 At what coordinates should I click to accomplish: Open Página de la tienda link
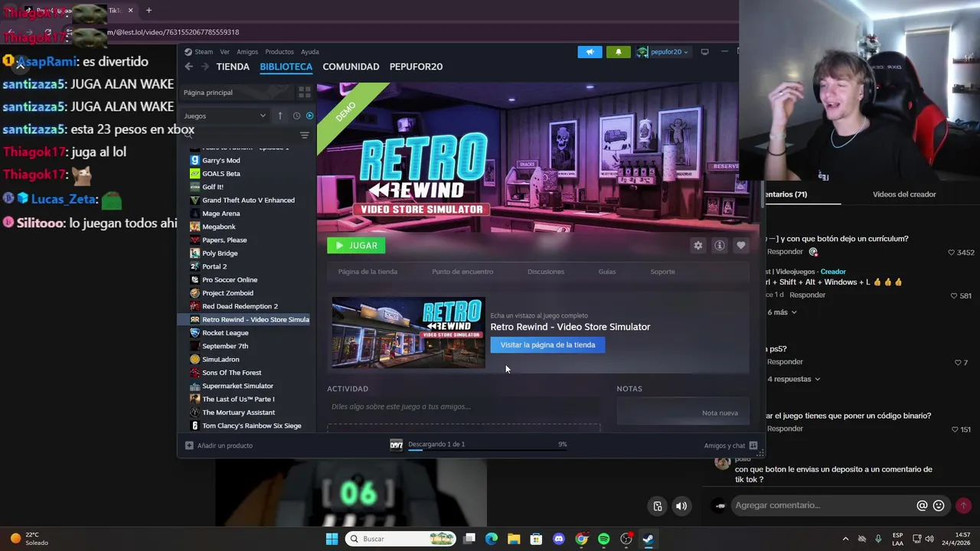367,272
